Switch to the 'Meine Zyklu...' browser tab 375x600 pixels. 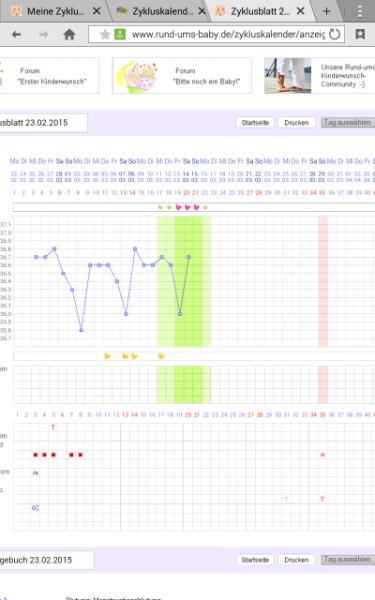click(54, 11)
